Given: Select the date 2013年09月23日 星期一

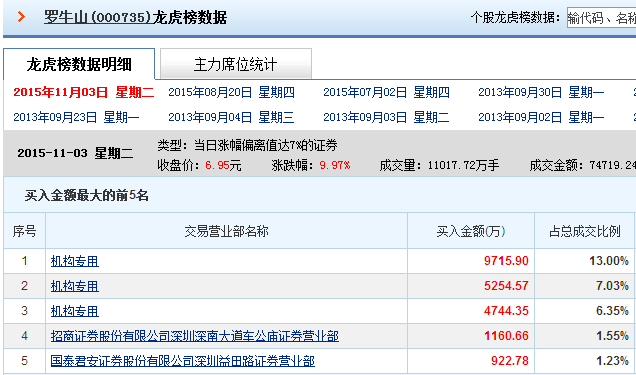Looking at the screenshot, I should (76, 118).
